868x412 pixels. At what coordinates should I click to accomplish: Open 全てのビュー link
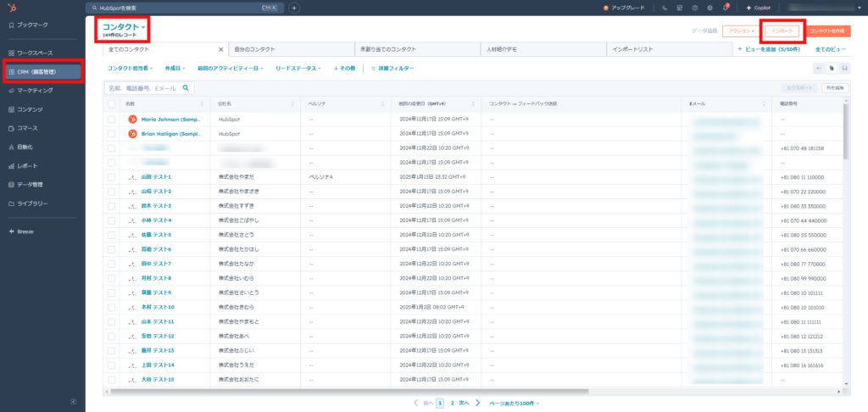coord(831,49)
